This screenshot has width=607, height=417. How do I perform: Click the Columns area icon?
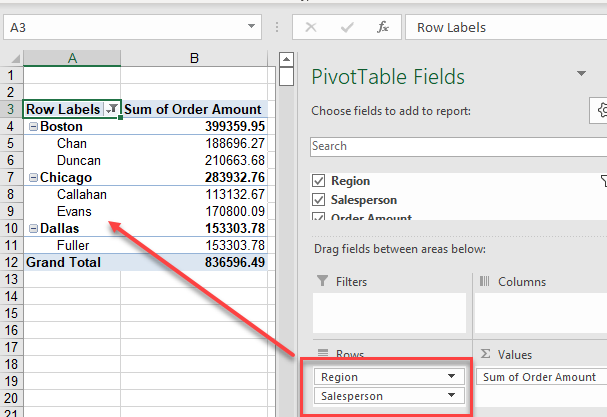tap(486, 283)
